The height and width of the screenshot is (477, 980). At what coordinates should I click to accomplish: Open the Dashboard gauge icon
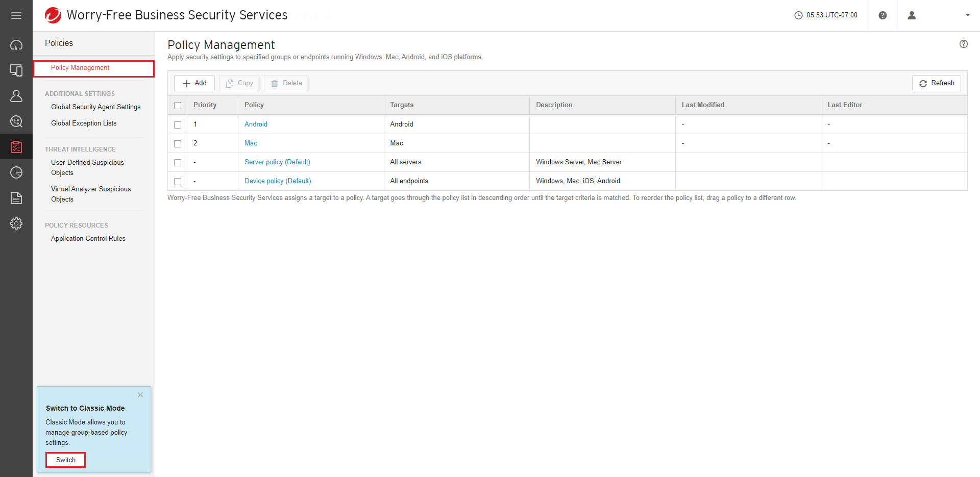(16, 45)
